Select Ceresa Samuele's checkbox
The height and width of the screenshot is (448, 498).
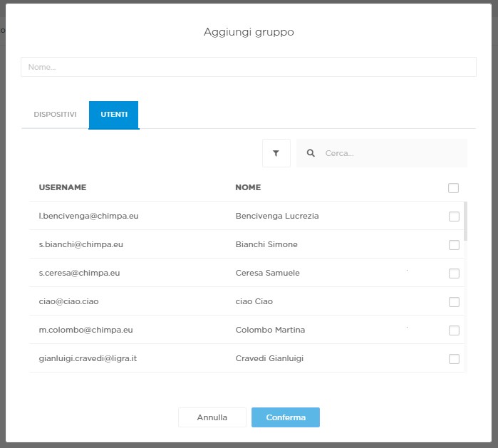coord(454,273)
